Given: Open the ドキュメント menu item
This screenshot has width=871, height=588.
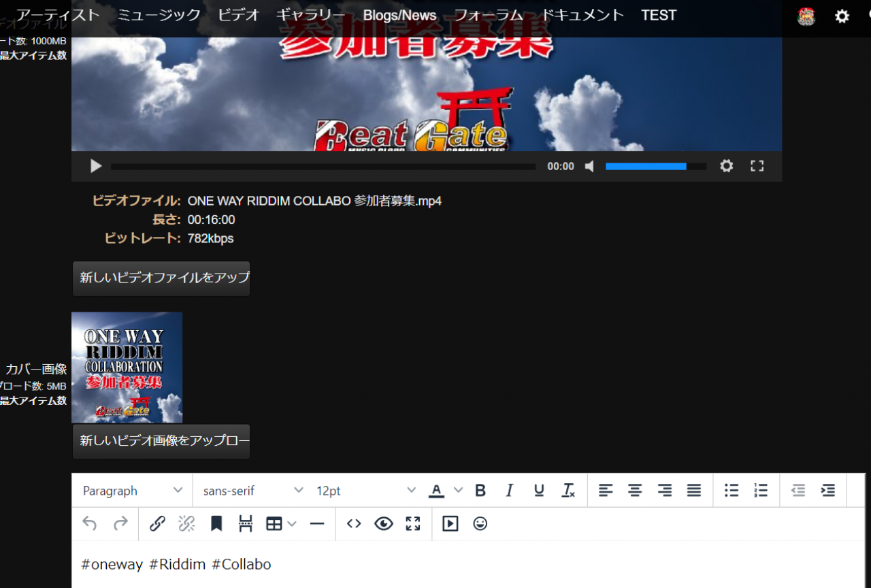Looking at the screenshot, I should (x=582, y=15).
